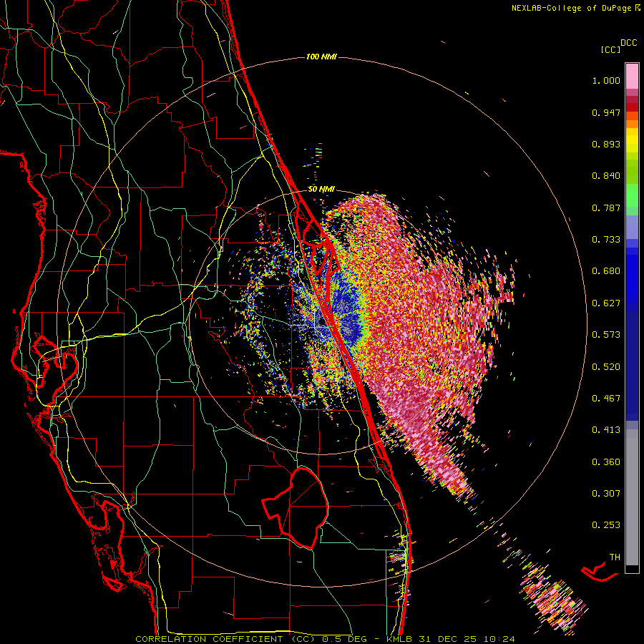Screen dimensions: 644x644
Task: Click the 0.413 scale value
Action: (x=606, y=430)
